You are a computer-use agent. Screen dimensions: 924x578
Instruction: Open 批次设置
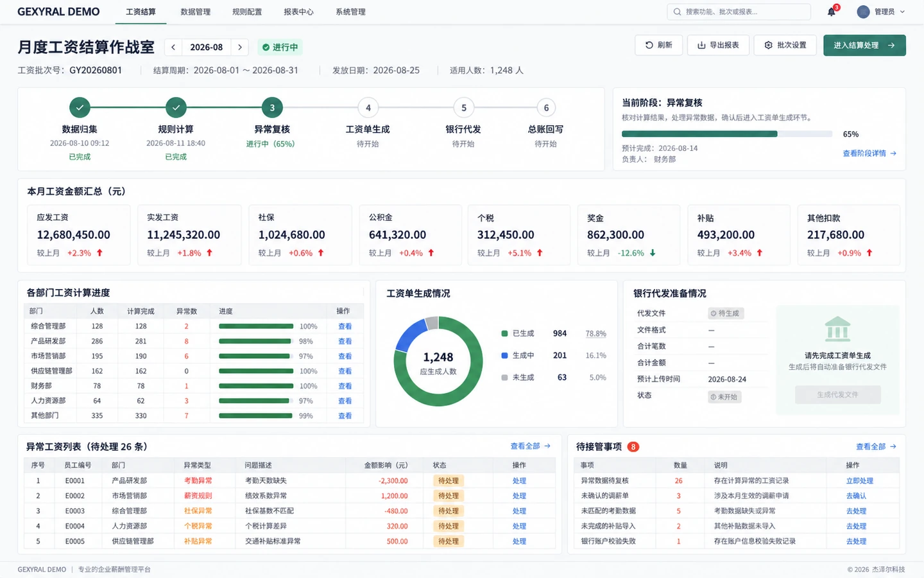pos(785,45)
